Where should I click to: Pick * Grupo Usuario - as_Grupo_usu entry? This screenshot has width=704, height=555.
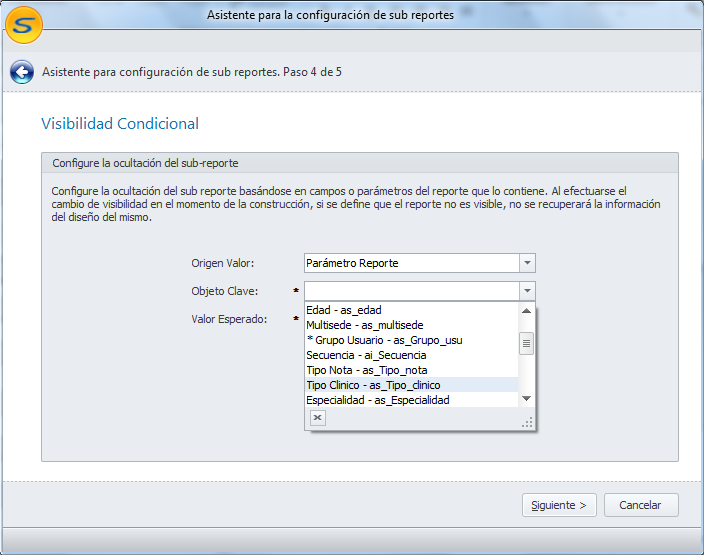click(384, 340)
